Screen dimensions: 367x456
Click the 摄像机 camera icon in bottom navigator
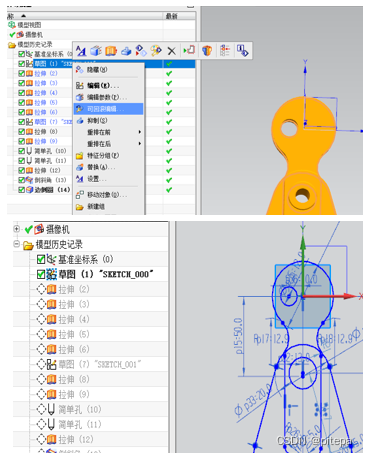[x=39, y=229]
